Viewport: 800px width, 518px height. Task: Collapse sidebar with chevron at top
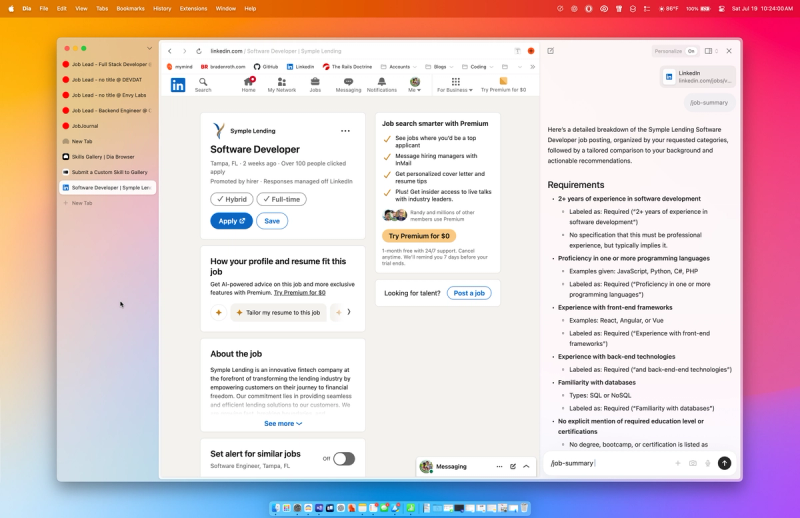coord(149,48)
